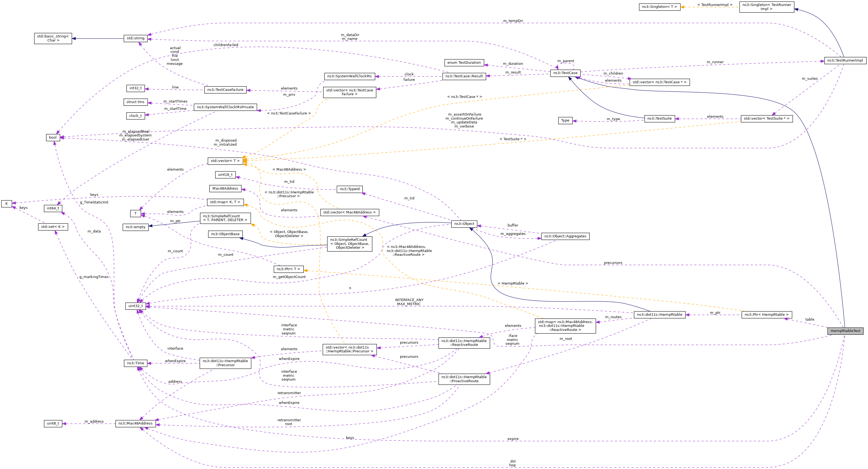The image size is (868, 469).
Task: Click the ns3::TestCaseFailure node
Action: [x=225, y=90]
